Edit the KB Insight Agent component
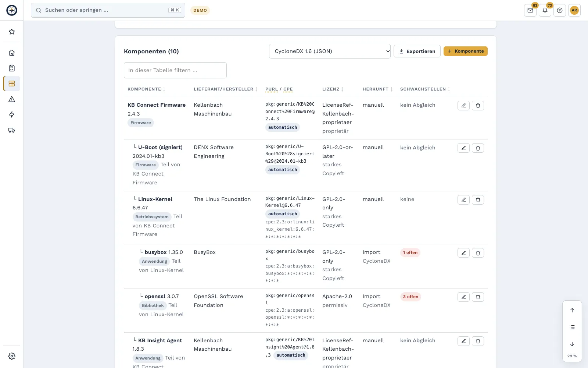This screenshot has width=588, height=368. click(x=463, y=341)
